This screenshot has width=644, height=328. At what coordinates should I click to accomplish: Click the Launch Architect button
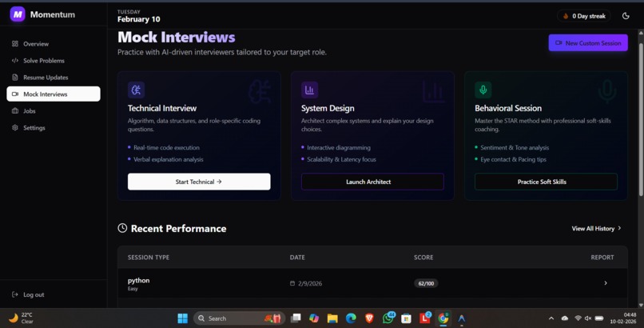point(372,182)
